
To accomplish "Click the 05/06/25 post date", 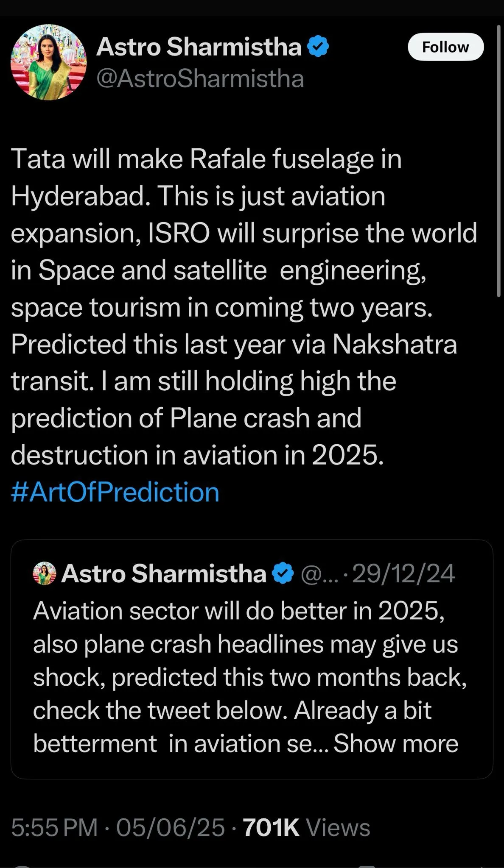I will tap(170, 828).
